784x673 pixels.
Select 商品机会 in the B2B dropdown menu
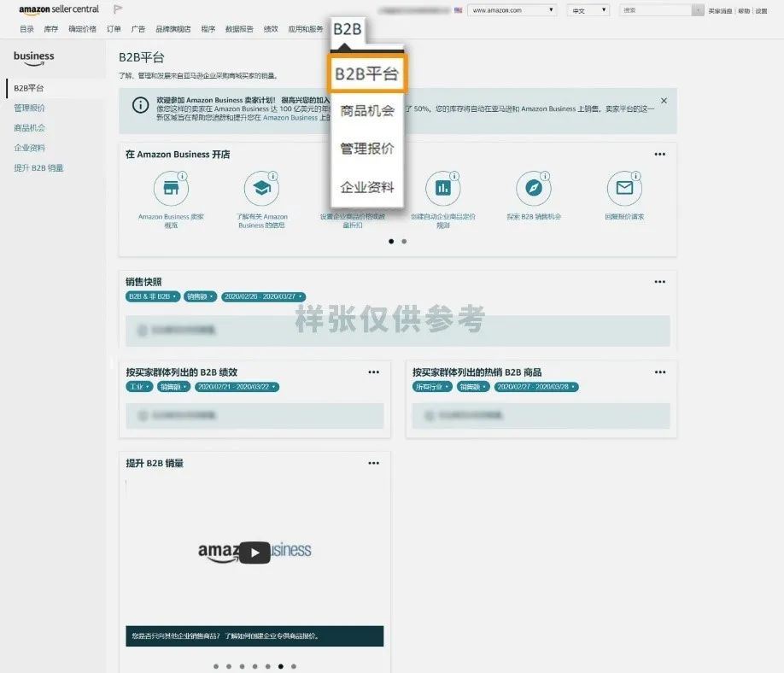click(367, 110)
